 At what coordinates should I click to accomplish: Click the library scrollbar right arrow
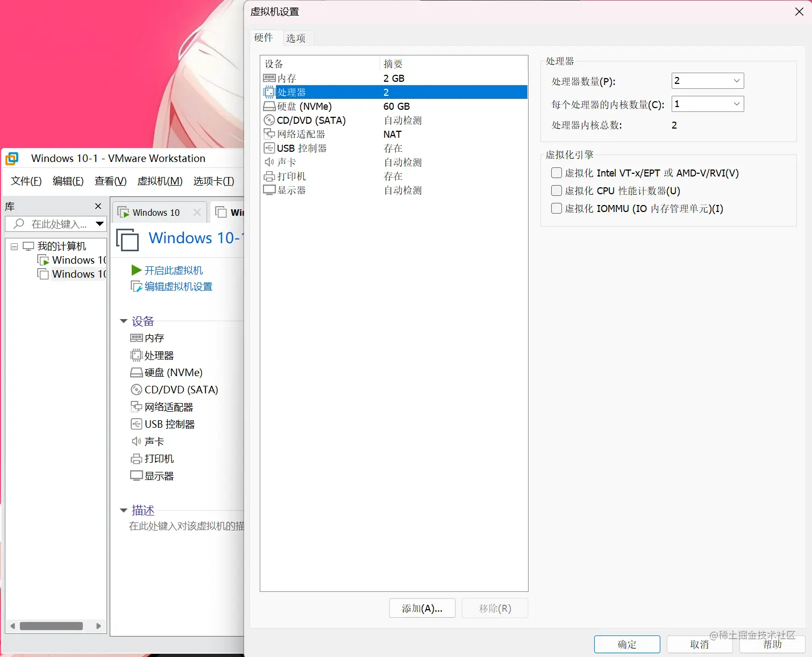pyautogui.click(x=98, y=626)
